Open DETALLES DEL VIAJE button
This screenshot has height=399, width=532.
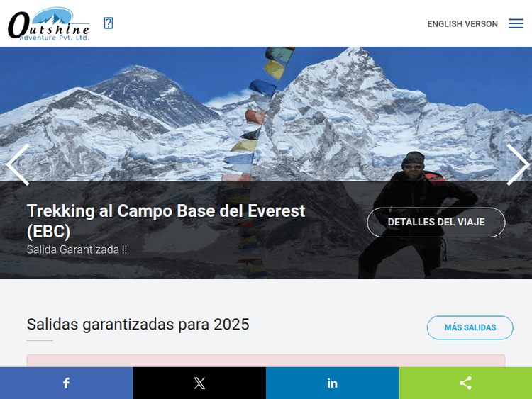tap(436, 222)
